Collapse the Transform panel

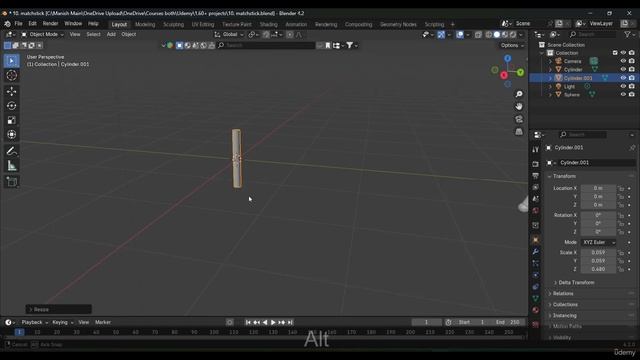coord(564,176)
